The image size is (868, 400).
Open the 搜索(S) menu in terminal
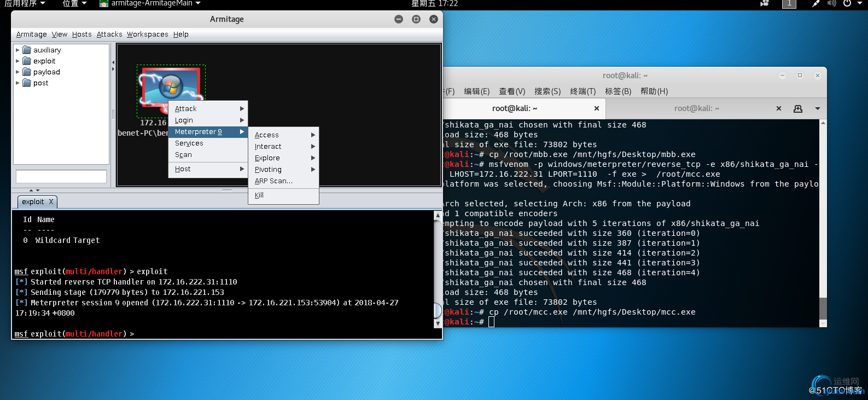(x=547, y=91)
